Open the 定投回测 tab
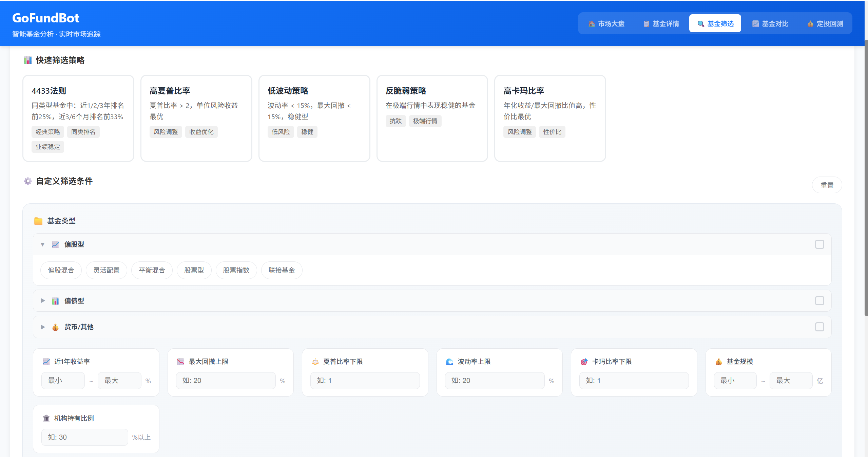This screenshot has width=868, height=457. 825,23
